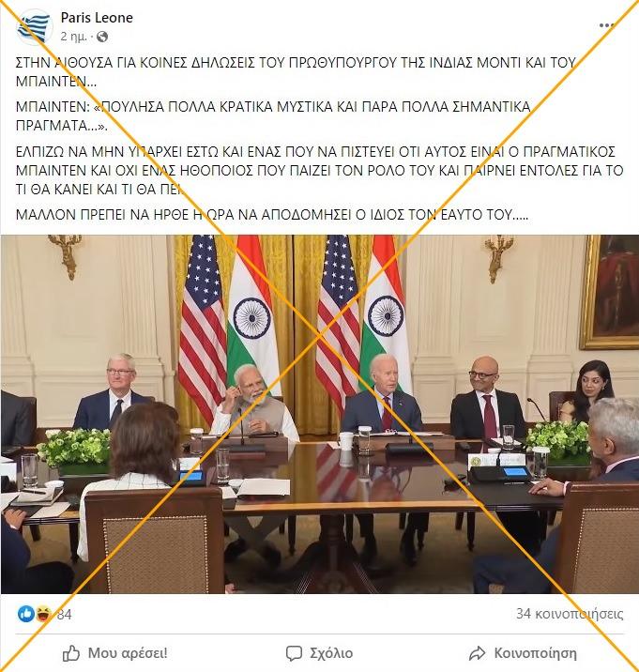This screenshot has width=639, height=672.
Task: Show who reacted via the 84 count
Action: coord(65,615)
